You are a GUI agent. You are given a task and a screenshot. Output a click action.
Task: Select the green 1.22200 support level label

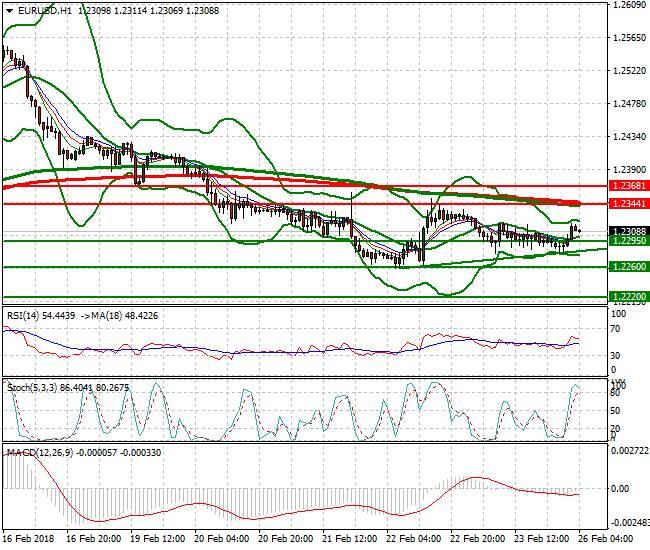[629, 296]
